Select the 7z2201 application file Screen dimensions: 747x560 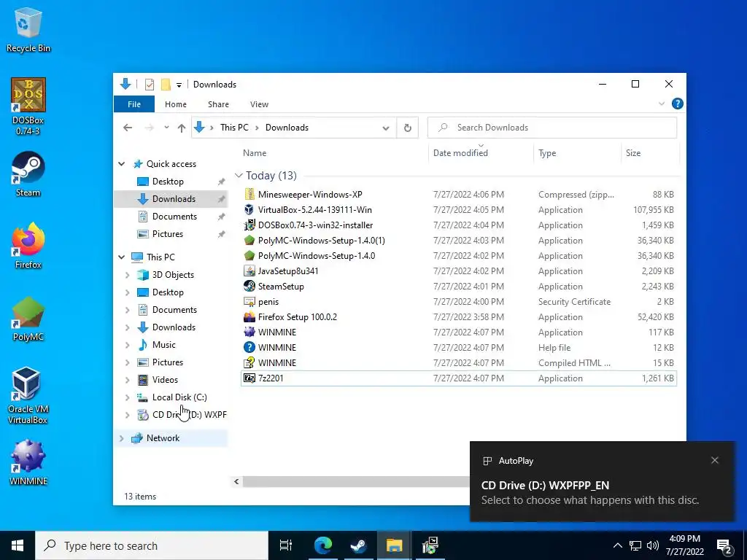coord(459,378)
